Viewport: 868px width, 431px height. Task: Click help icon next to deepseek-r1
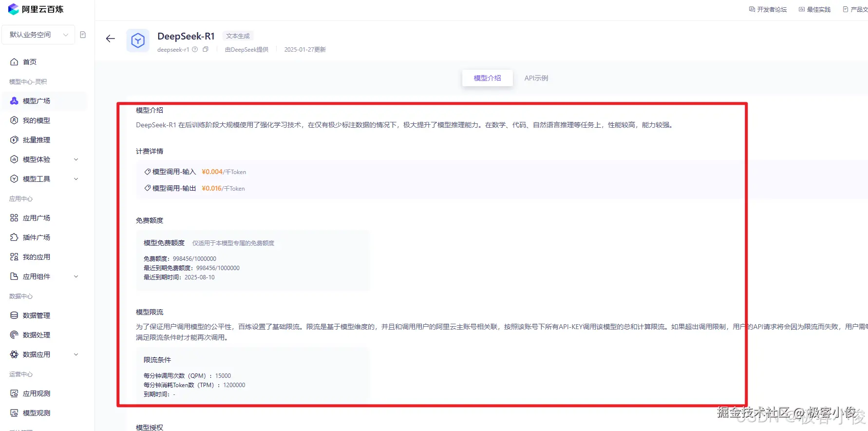coord(195,49)
